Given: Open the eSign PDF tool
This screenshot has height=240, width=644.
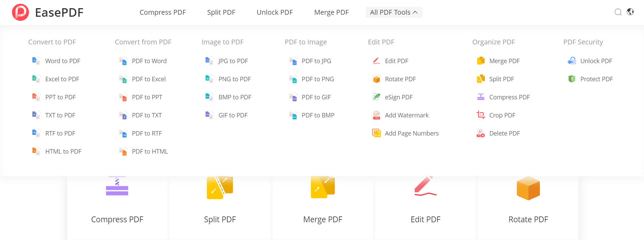Looking at the screenshot, I should [398, 97].
